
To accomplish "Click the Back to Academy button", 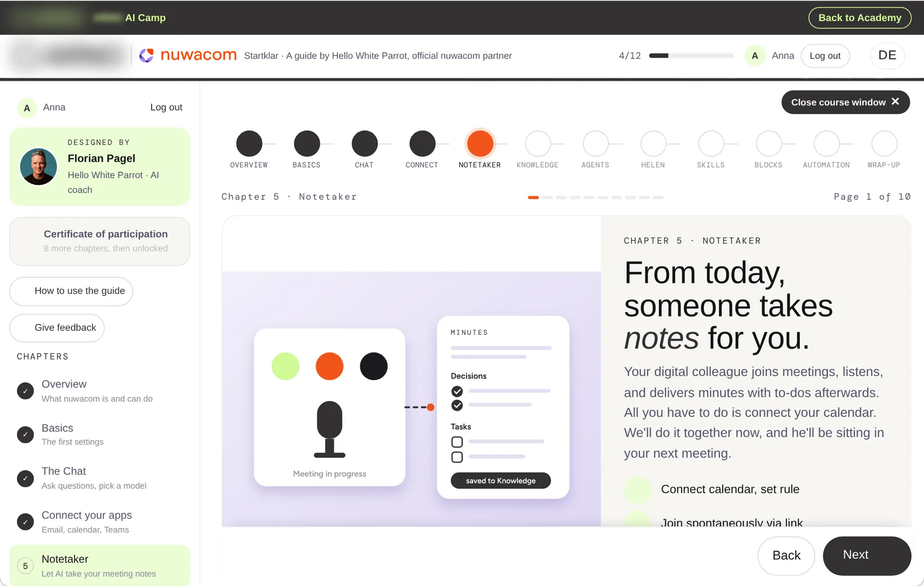I will click(x=860, y=18).
